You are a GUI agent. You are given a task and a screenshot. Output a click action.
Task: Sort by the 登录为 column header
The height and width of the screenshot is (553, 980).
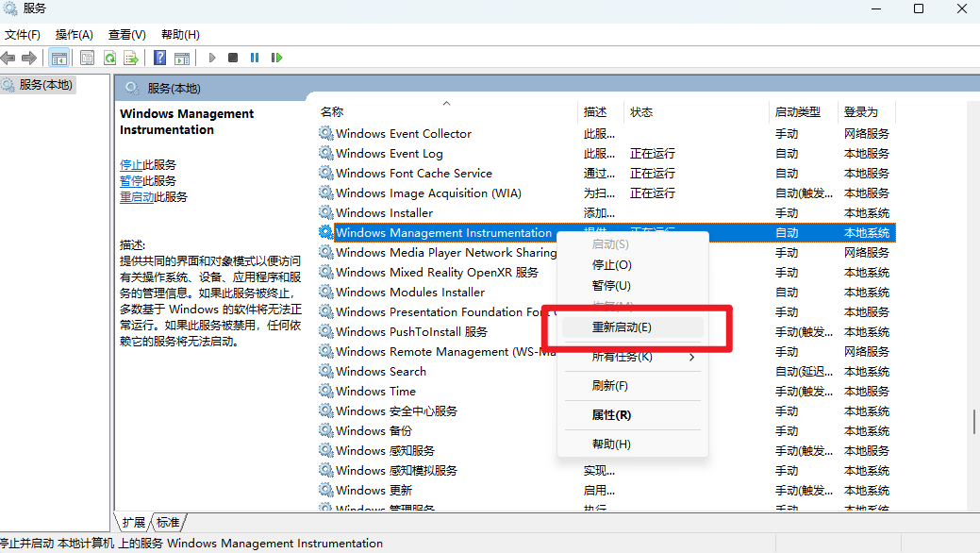click(867, 112)
